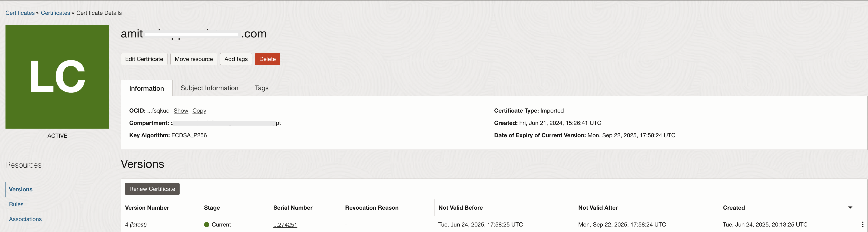
Task: Copy the certificate OCID
Action: (x=199, y=111)
